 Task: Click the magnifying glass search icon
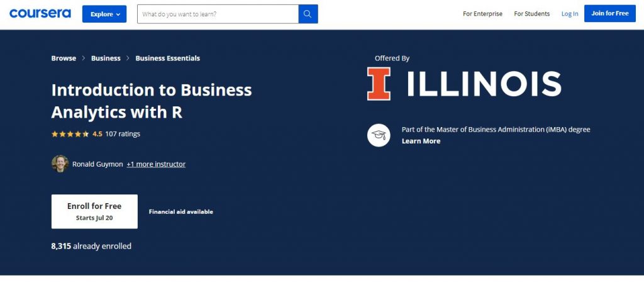(x=308, y=14)
